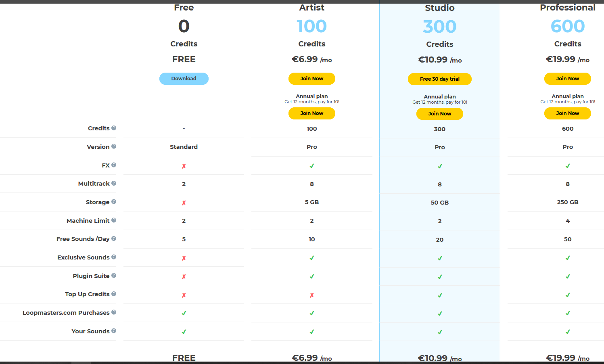
Task: Click Machine Limit value '4' under Professional
Action: [568, 221]
